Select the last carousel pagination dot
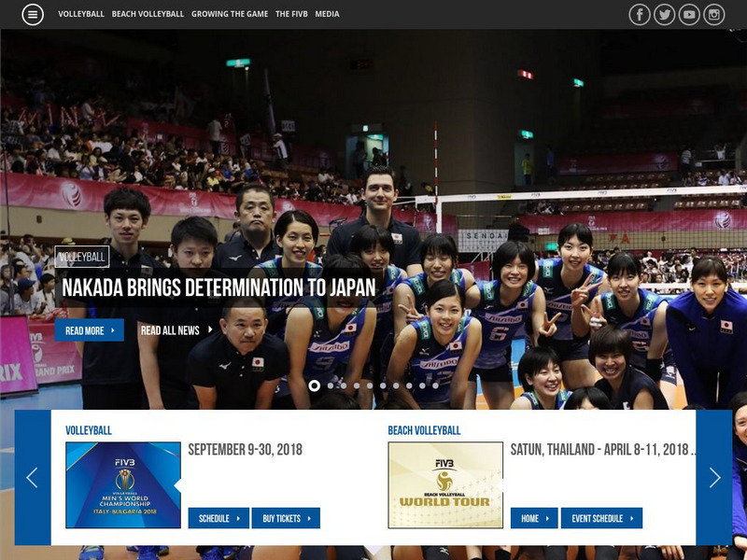The image size is (747, 560). pos(435,385)
